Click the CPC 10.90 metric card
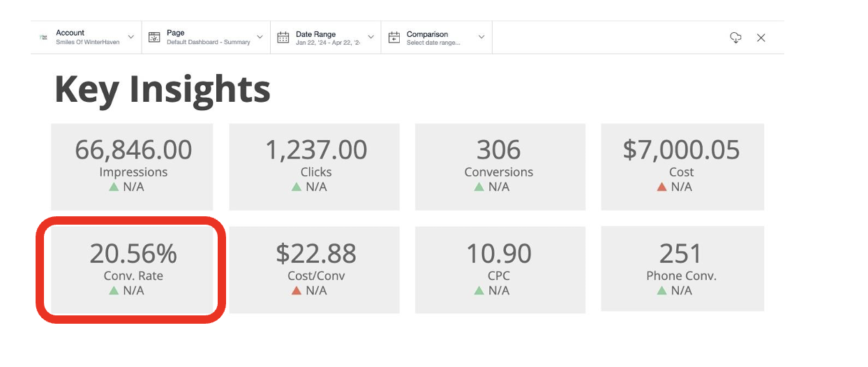Screen dimensions: 868x367 point(499,269)
